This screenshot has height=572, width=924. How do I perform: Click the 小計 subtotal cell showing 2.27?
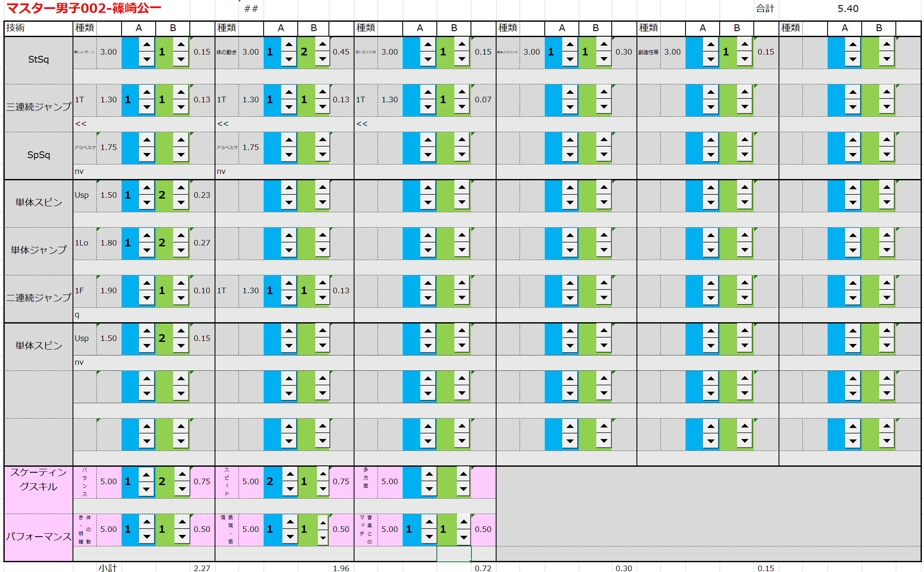tap(202, 568)
